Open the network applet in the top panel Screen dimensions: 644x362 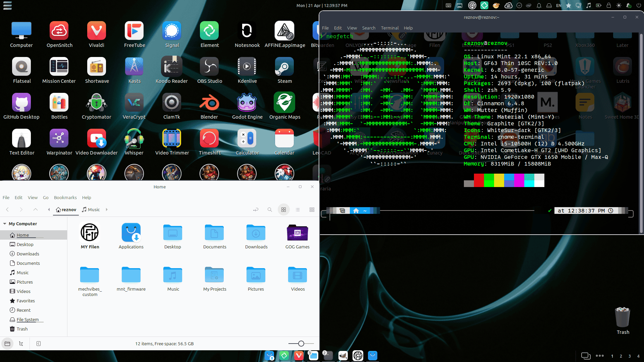pos(579,5)
